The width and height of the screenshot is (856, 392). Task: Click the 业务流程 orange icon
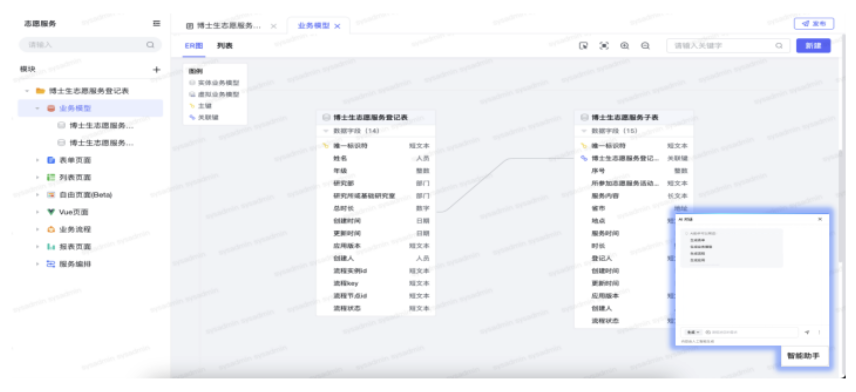(x=51, y=229)
